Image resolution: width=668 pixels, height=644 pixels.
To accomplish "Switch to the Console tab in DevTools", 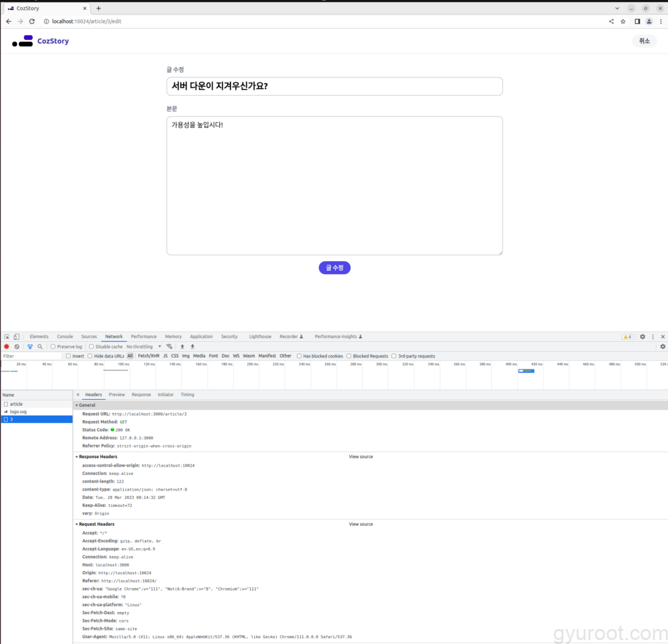I will [x=65, y=337].
